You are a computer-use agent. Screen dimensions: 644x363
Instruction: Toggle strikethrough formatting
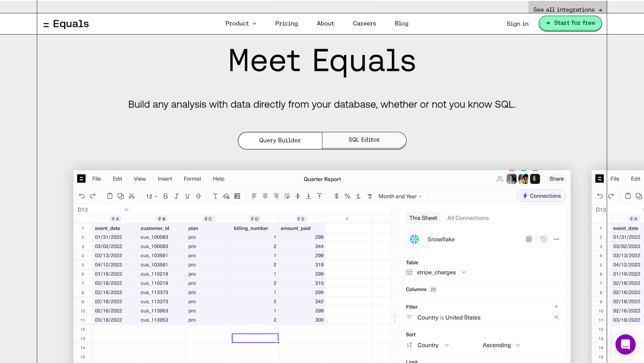pyautogui.click(x=198, y=196)
